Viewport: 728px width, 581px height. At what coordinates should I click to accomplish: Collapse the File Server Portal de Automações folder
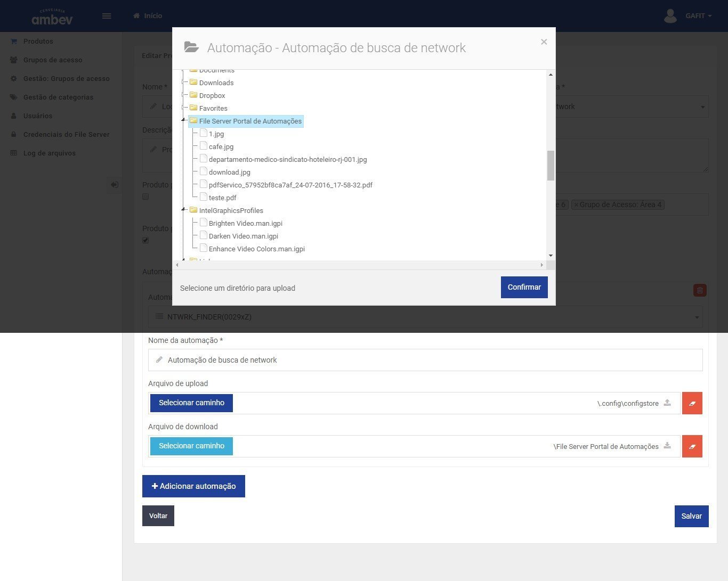(183, 120)
